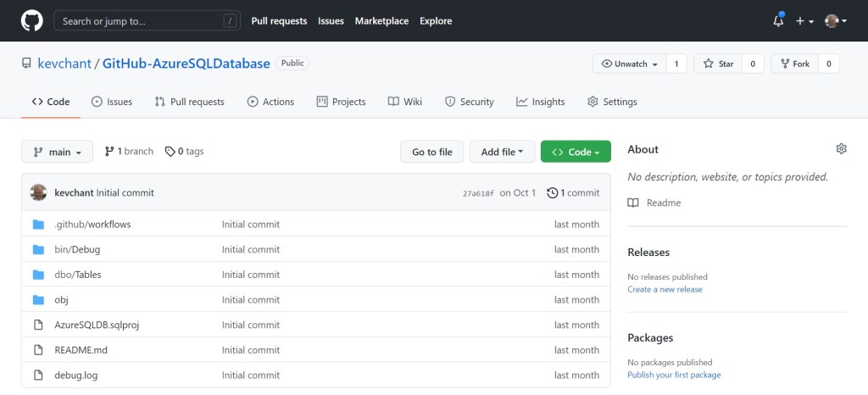
Task: Switch to the Wiki tab
Action: (x=405, y=102)
